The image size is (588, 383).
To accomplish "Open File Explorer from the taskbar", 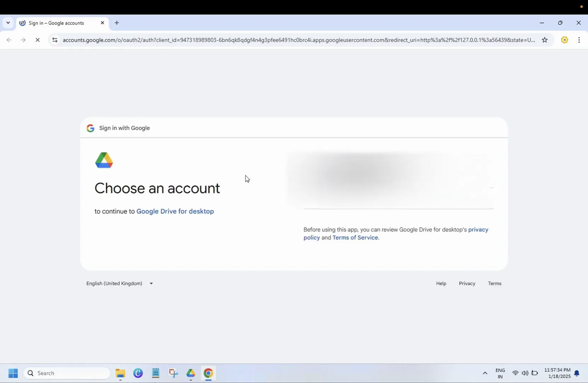I will tap(120, 373).
